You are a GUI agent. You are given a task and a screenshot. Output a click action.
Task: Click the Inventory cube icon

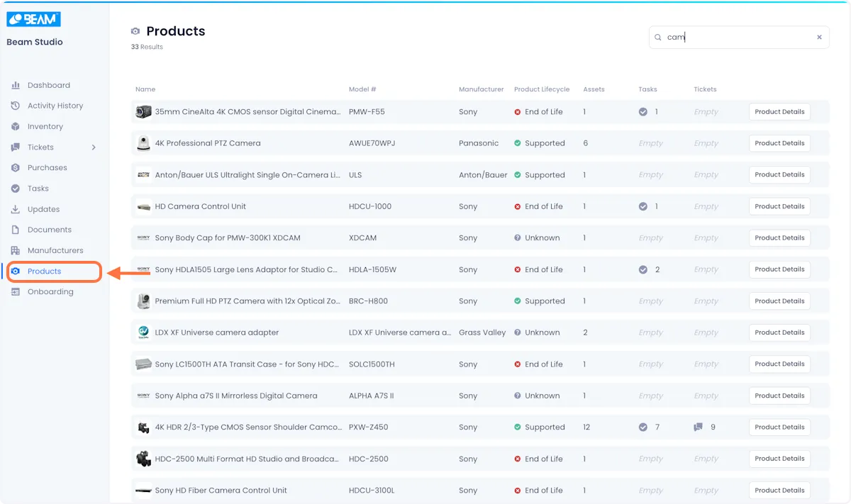click(x=16, y=126)
